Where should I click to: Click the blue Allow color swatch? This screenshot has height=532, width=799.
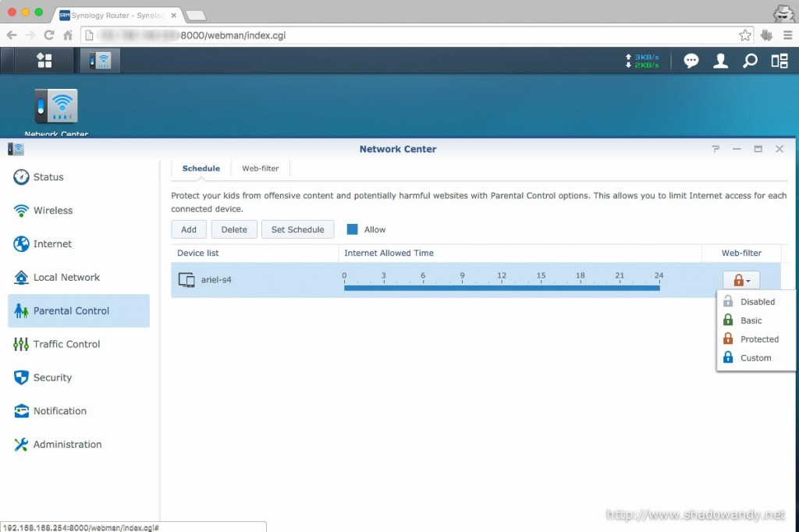[x=353, y=229]
